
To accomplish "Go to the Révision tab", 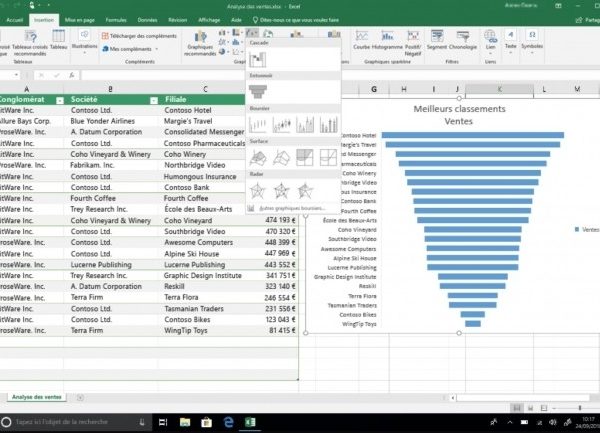I will (x=178, y=20).
